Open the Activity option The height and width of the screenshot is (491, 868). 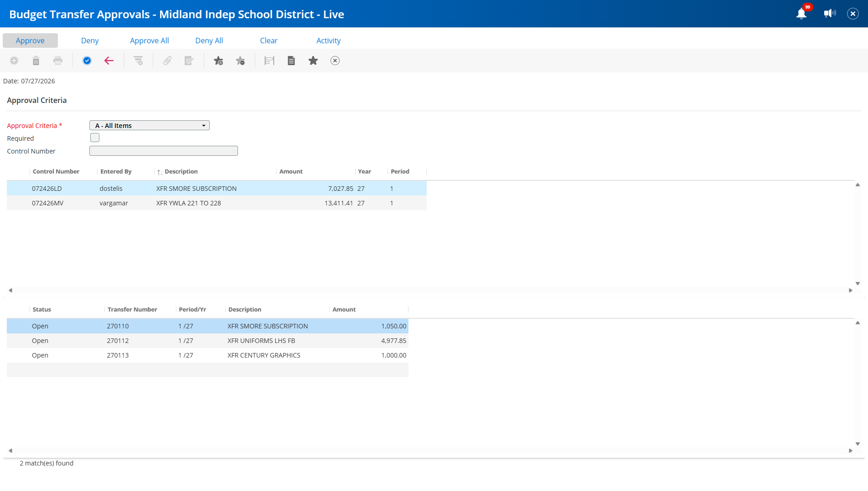(329, 41)
